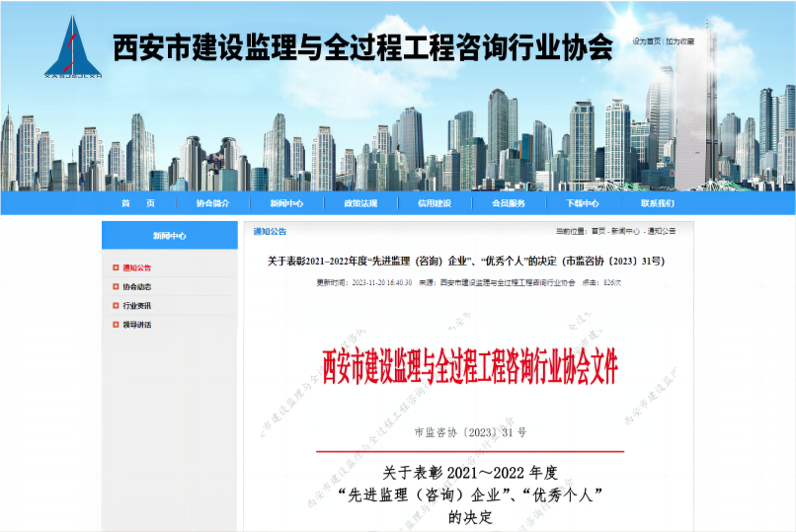The image size is (796, 532).
Task: Click the red bullet icon beside 通知公告
Action: 116,267
